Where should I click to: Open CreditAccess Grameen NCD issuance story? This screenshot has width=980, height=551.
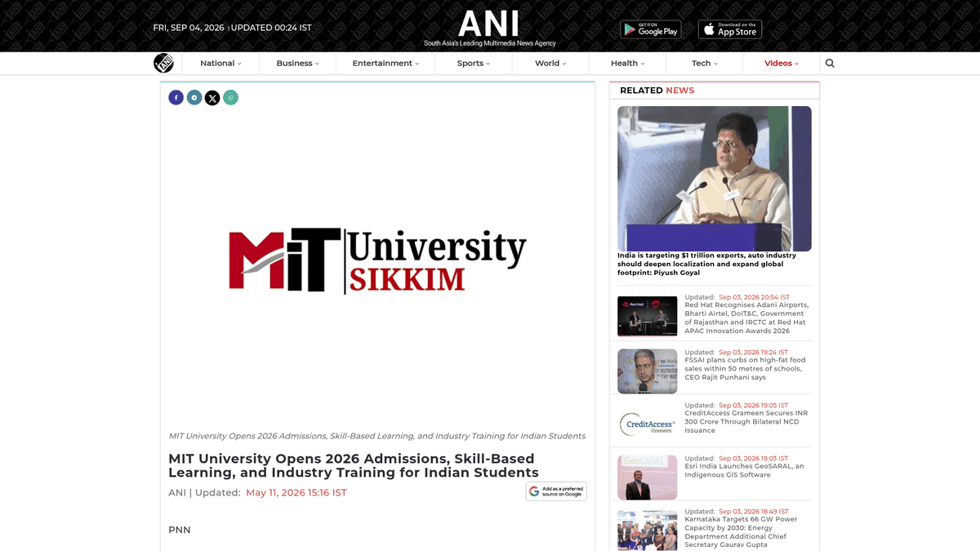pos(746,421)
